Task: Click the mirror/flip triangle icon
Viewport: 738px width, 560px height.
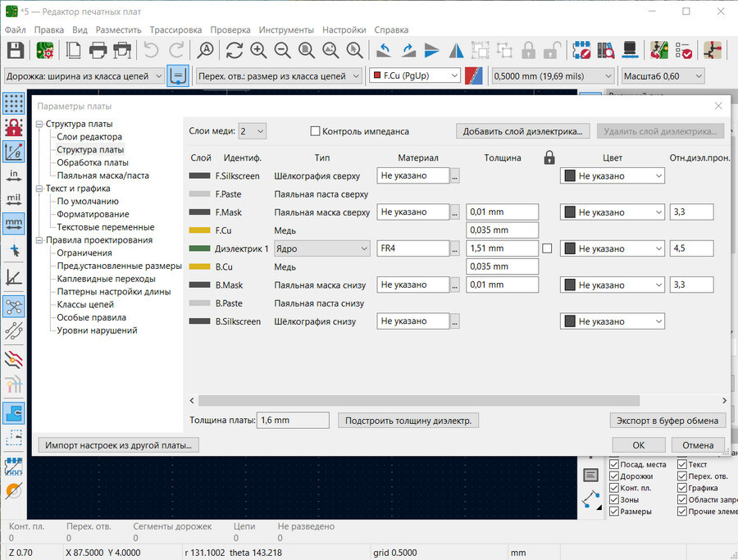Action: point(456,50)
